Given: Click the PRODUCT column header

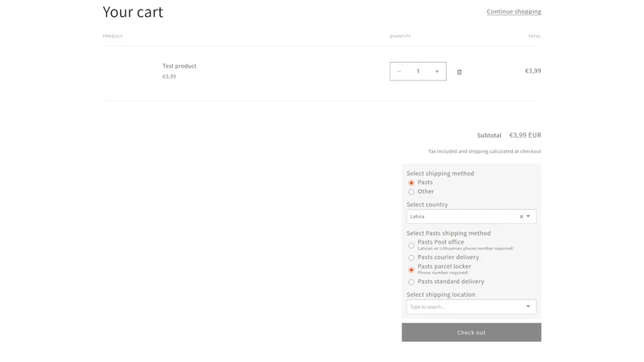Looking at the screenshot, I should [x=113, y=36].
